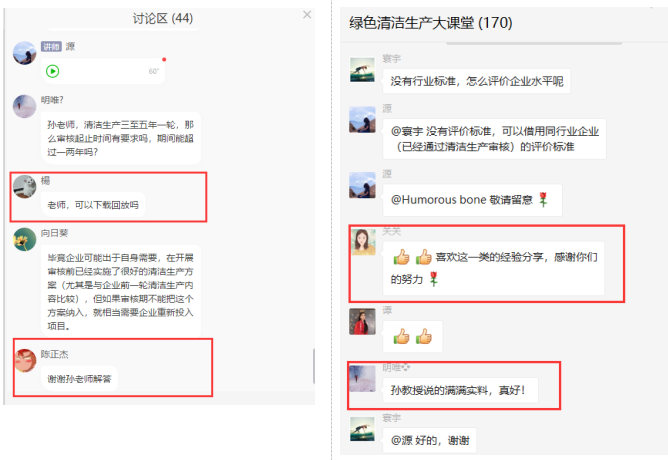Open 向日葵's sunflower avatar
Viewport: 668px width, 460px height.
click(24, 239)
